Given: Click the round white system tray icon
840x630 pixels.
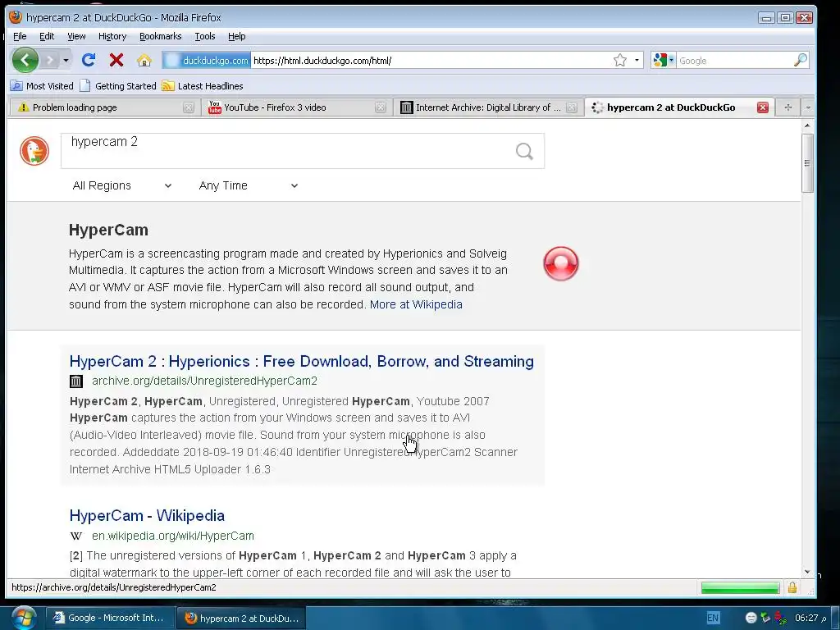Looking at the screenshot, I should click(751, 619).
